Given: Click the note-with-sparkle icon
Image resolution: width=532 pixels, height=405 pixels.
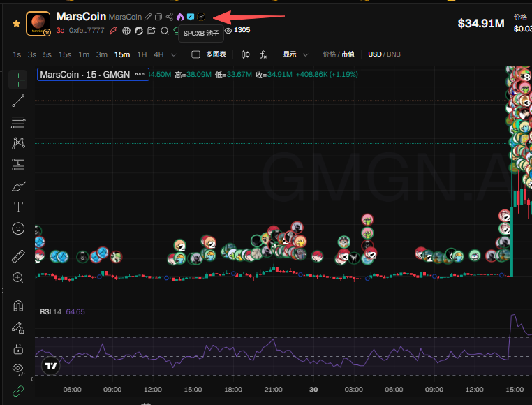Looking at the screenshot, I should pos(152,31).
